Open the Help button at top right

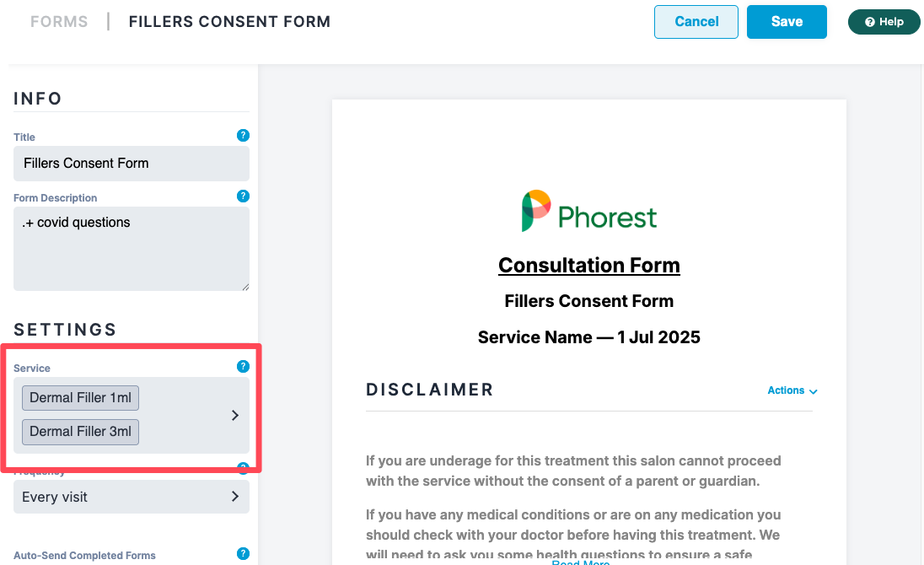pos(884,22)
